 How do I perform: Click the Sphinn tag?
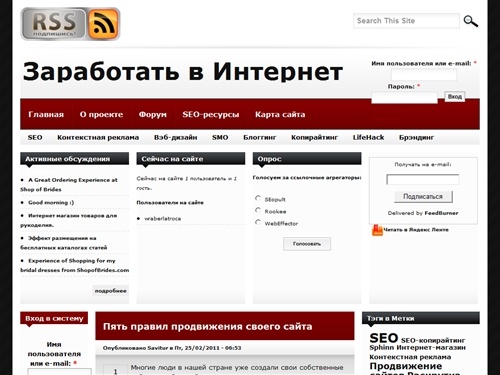pyautogui.click(x=382, y=347)
